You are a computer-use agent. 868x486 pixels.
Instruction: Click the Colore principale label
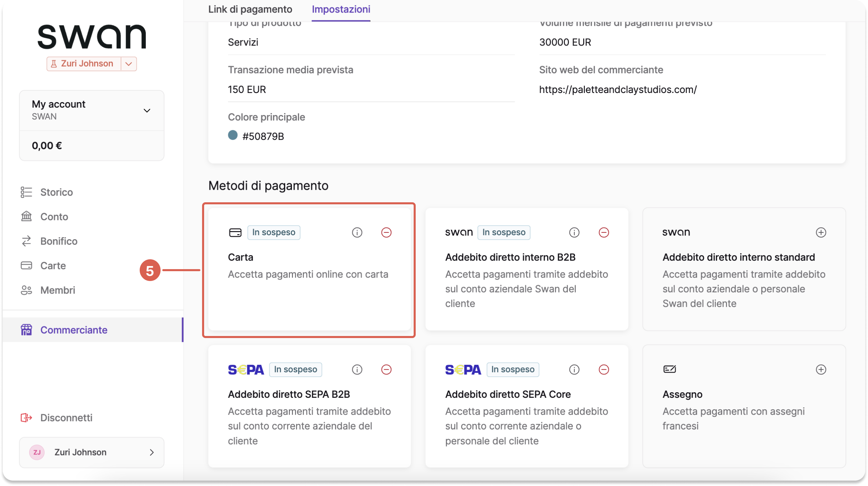coord(266,117)
